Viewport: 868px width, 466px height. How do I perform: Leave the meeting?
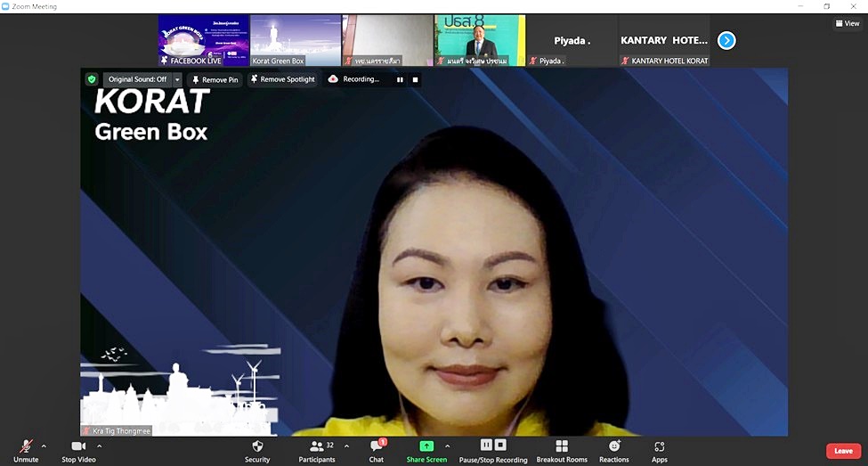(x=843, y=451)
